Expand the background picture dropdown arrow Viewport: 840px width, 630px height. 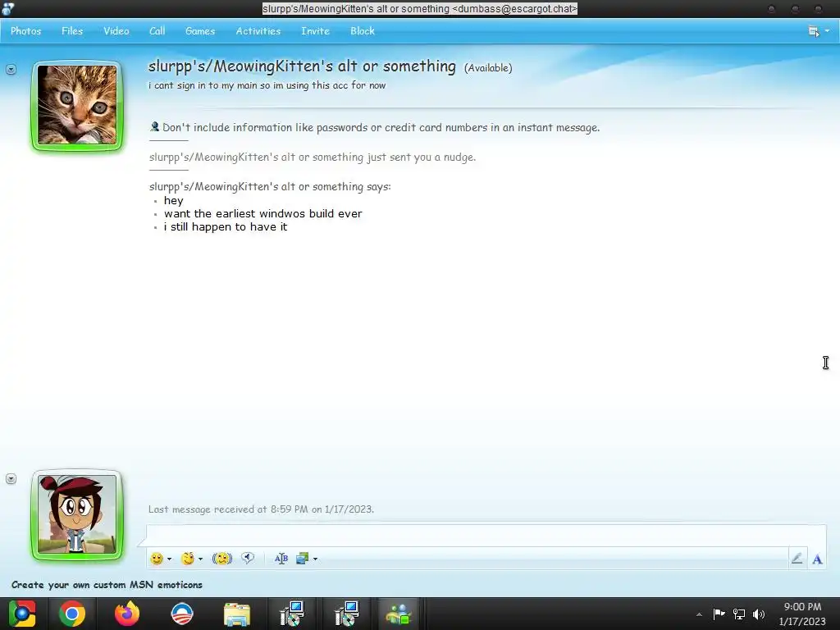[315, 559]
